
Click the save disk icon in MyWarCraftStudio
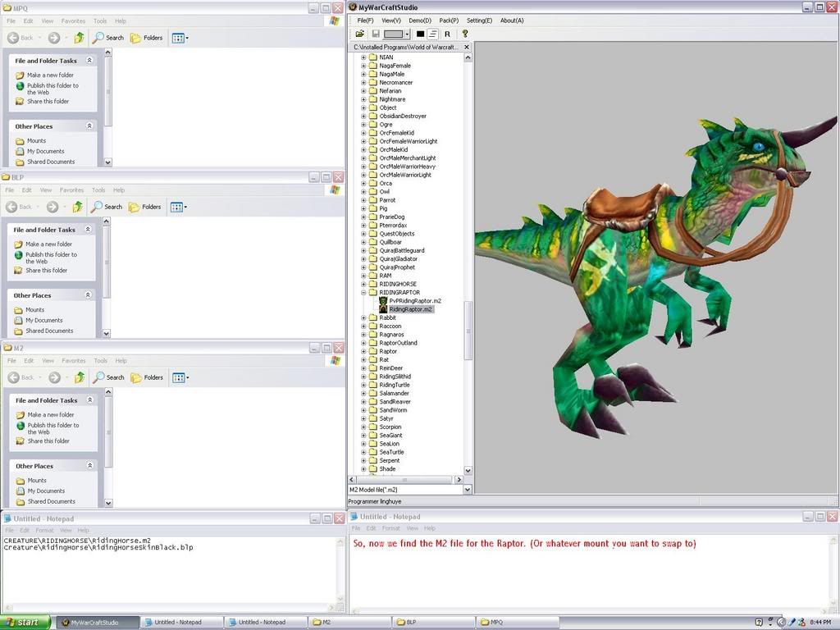click(x=376, y=34)
